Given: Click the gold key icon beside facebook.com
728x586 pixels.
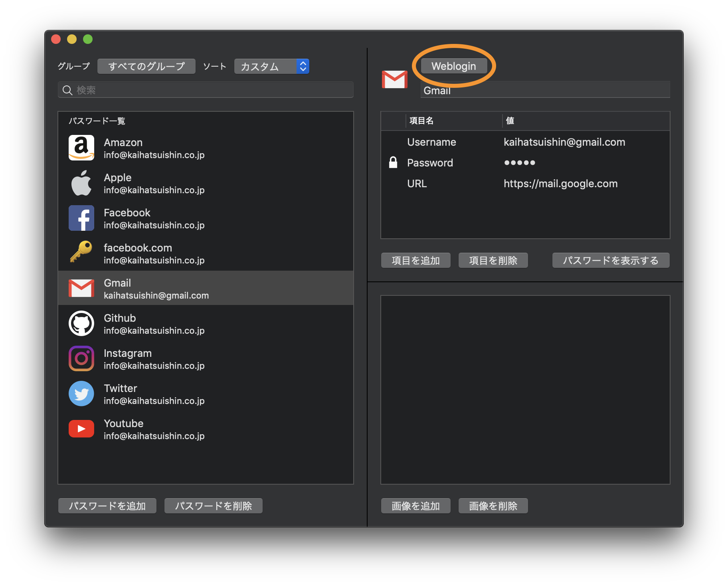Looking at the screenshot, I should (81, 251).
